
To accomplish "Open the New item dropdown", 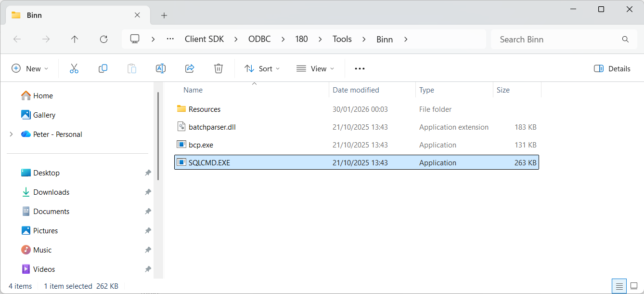I will (30, 68).
